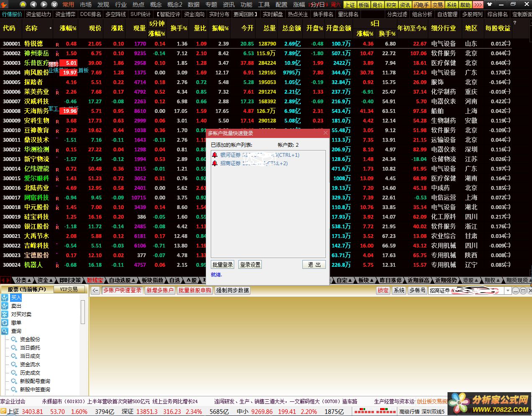Screen dimensions: 532x416
Task: Click the shirt/skin icon at top right
Action: [490, 4]
